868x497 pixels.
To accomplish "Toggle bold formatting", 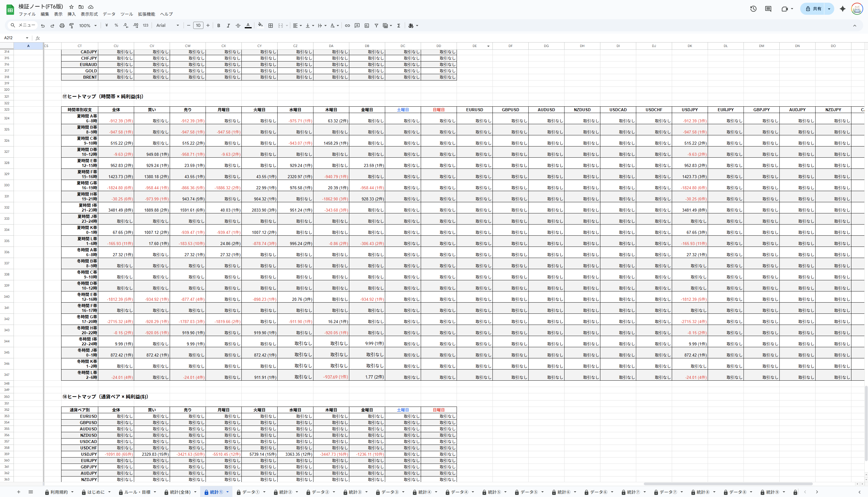I will click(x=219, y=26).
